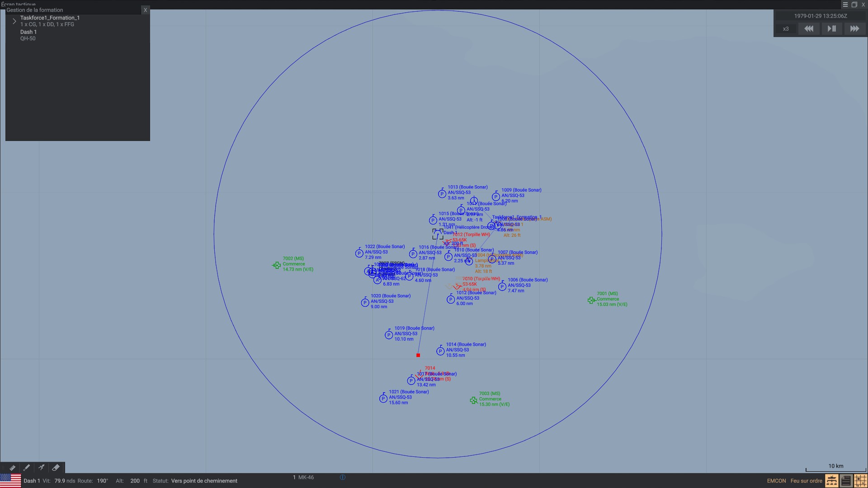
Task: Select Dash 1 QH-50 in formation list
Action: pyautogui.click(x=28, y=35)
